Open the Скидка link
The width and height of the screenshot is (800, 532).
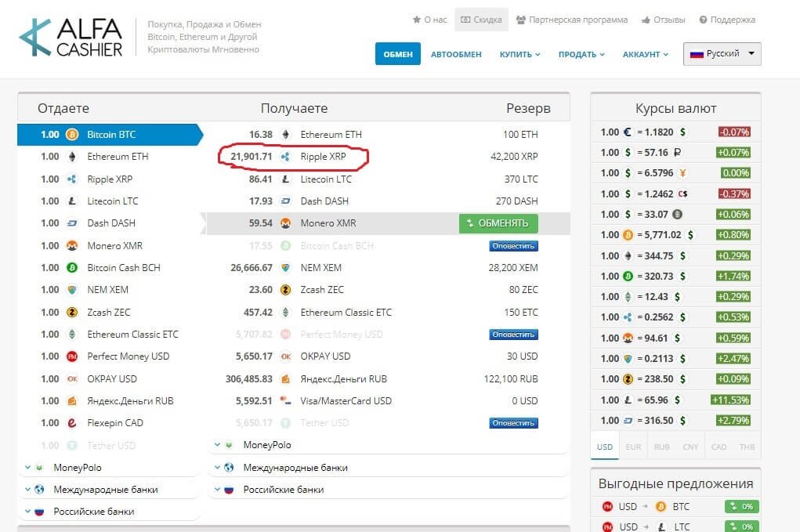pyautogui.click(x=481, y=20)
